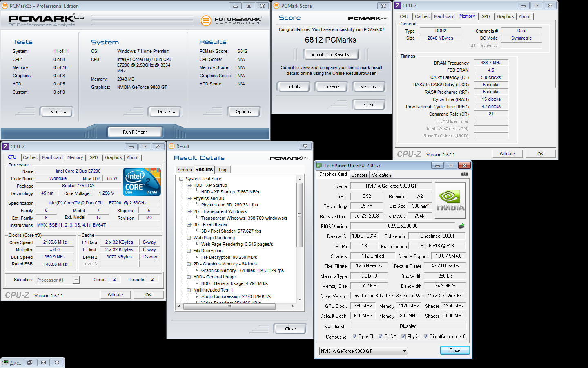Viewport: 588px width, 368px height.
Task: Click the minimized window icon at bottom-left
Action: tap(5, 363)
